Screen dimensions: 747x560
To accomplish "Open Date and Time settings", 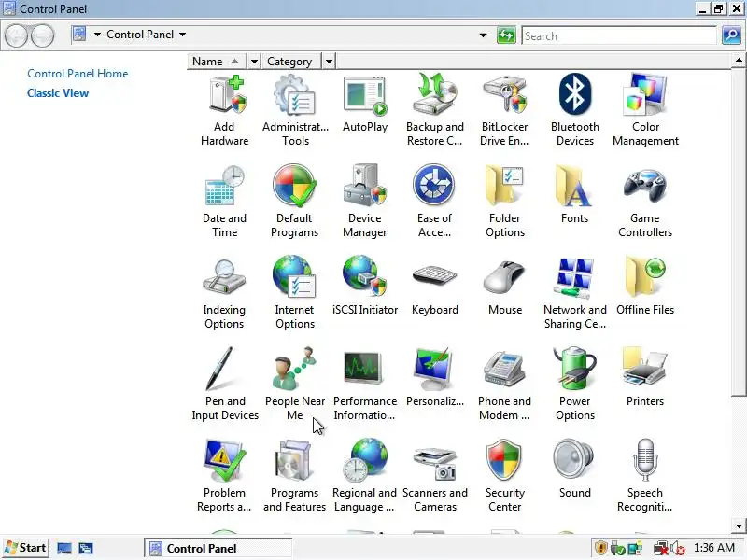I will (224, 202).
